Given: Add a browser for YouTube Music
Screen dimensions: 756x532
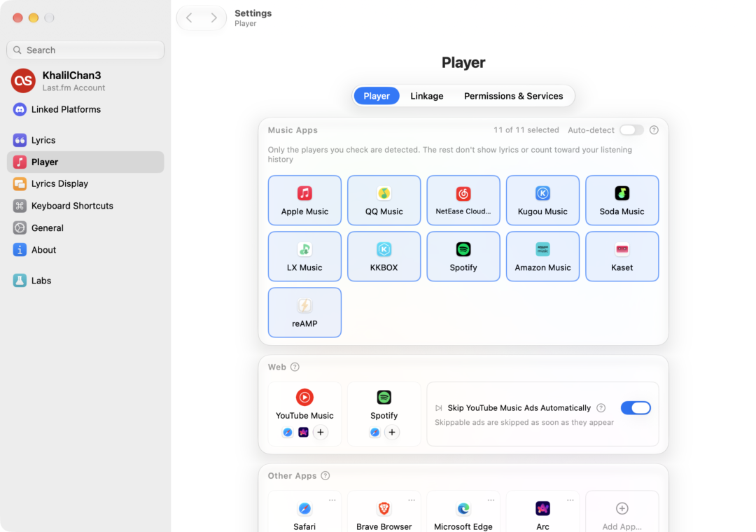Looking at the screenshot, I should click(320, 432).
